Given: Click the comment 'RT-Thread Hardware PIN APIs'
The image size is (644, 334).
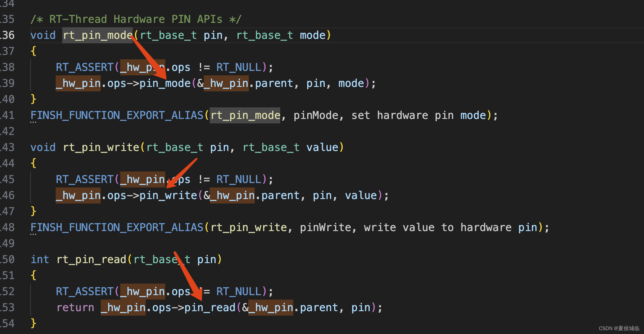Looking at the screenshot, I should 136,19.
